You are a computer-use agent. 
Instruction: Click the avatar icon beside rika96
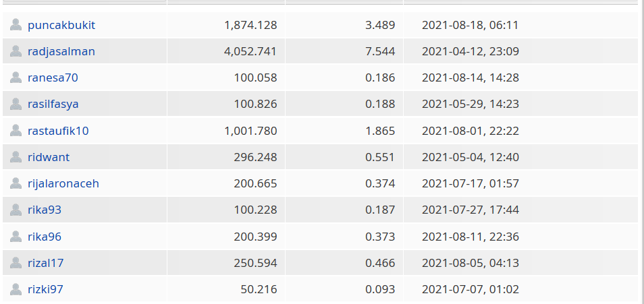tap(16, 237)
